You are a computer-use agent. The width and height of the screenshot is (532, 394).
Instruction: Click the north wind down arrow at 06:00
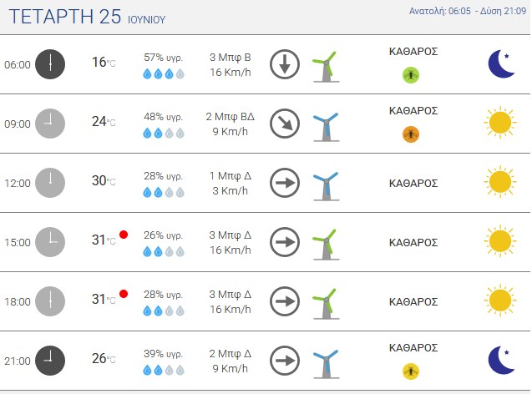click(x=285, y=64)
